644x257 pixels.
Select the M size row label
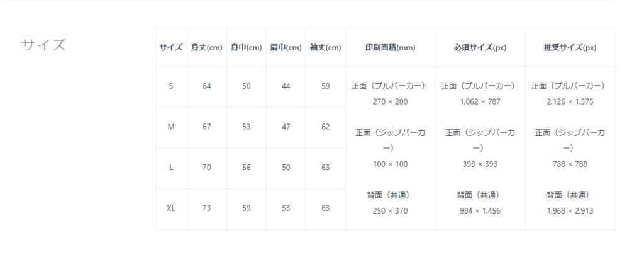[171, 127]
